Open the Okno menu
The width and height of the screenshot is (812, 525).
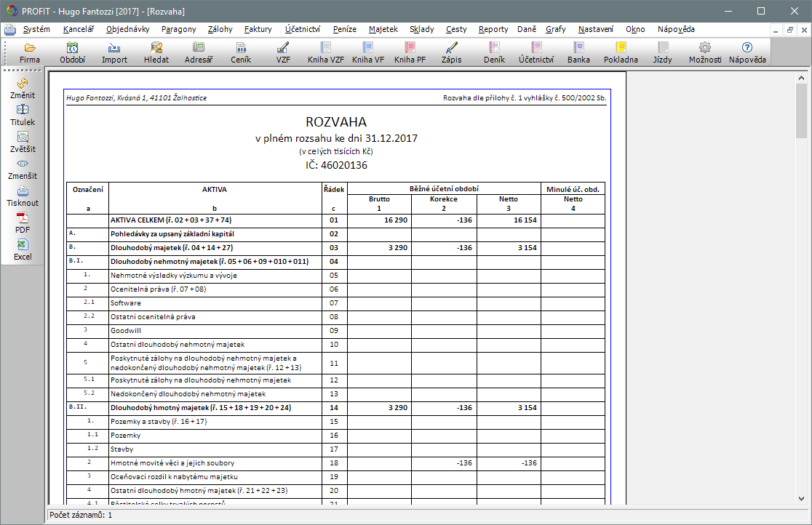pyautogui.click(x=635, y=30)
